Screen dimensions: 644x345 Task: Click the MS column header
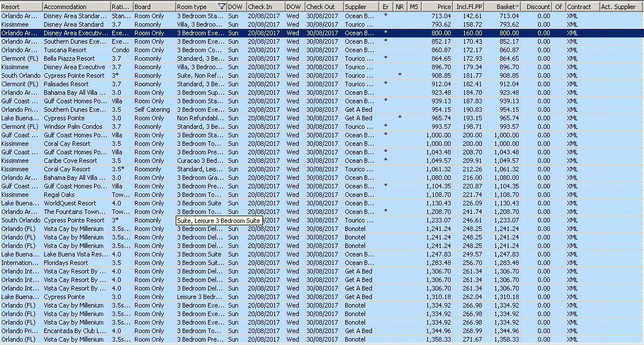pyautogui.click(x=414, y=7)
